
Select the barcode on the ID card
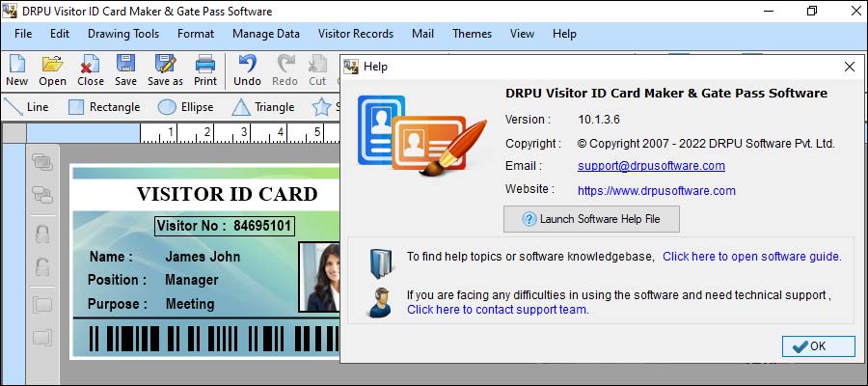(x=213, y=339)
